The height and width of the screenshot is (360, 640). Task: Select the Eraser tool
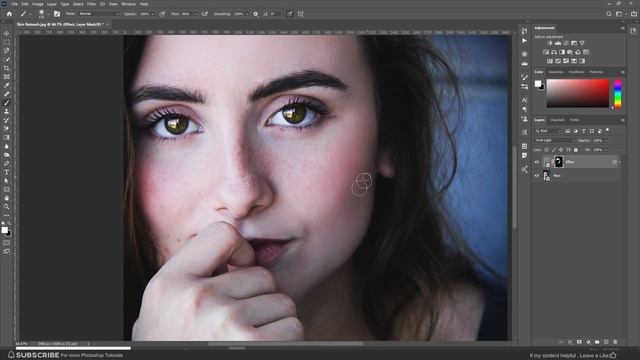(7, 129)
